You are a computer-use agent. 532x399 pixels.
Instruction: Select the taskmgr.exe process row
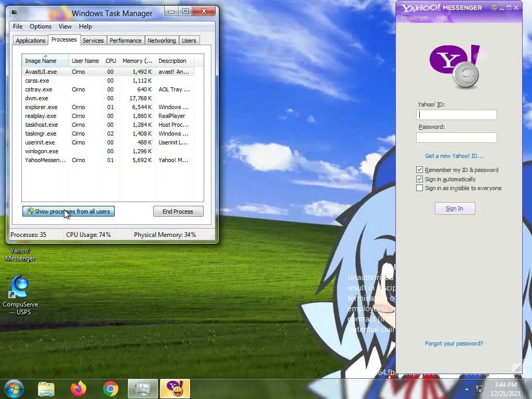pyautogui.click(x=109, y=134)
